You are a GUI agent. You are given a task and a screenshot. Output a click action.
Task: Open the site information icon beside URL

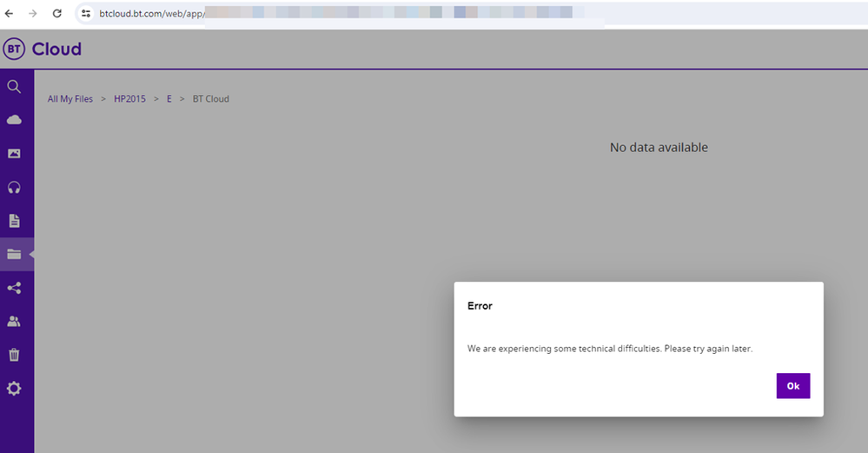pos(86,14)
